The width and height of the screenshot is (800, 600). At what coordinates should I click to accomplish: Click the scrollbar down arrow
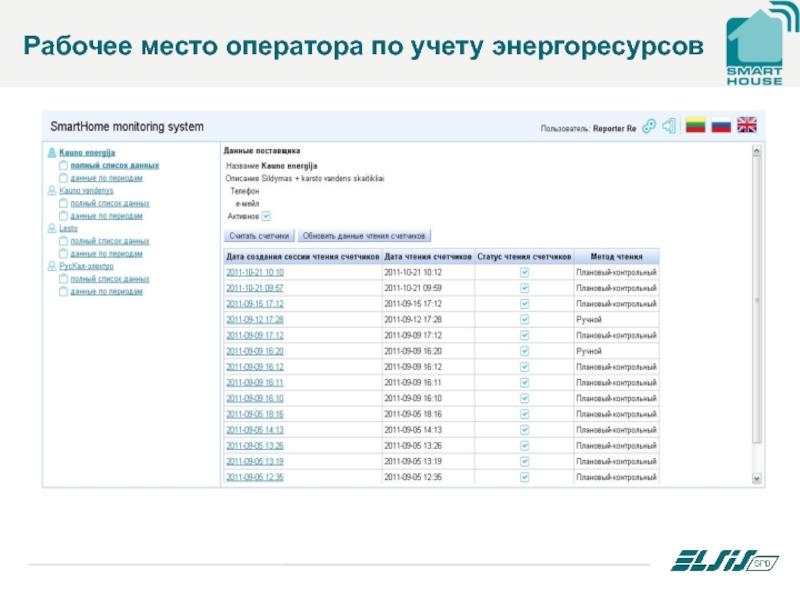[x=757, y=479]
